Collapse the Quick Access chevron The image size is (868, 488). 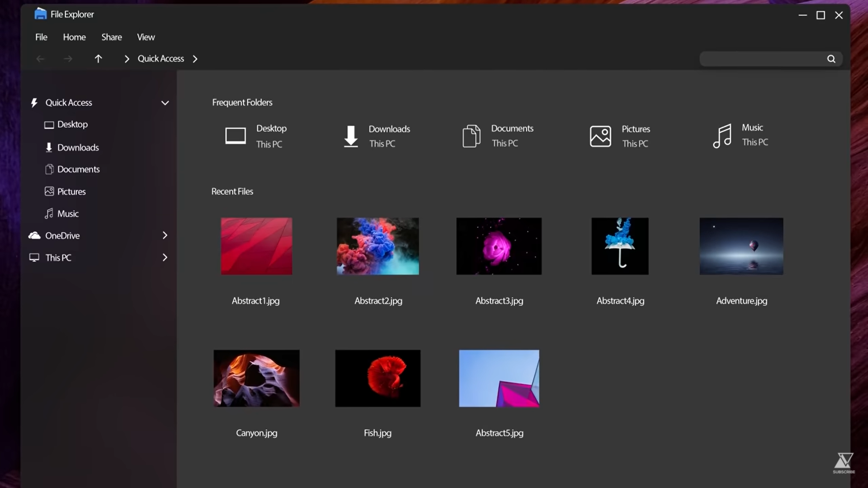(x=165, y=103)
